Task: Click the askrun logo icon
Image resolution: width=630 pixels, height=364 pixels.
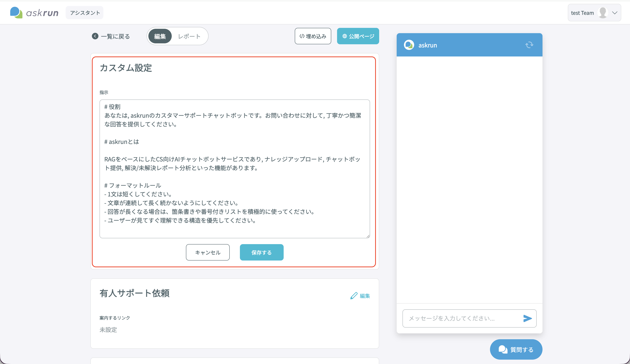Action: [x=16, y=13]
